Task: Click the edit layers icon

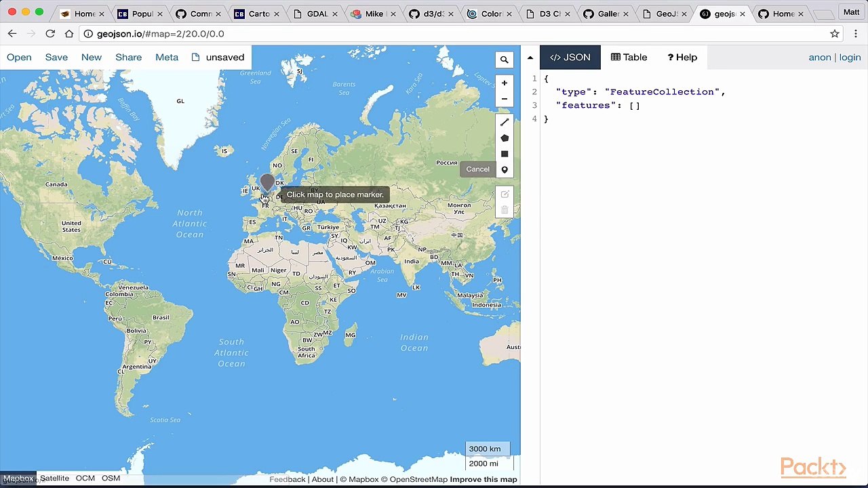Action: 504,195
